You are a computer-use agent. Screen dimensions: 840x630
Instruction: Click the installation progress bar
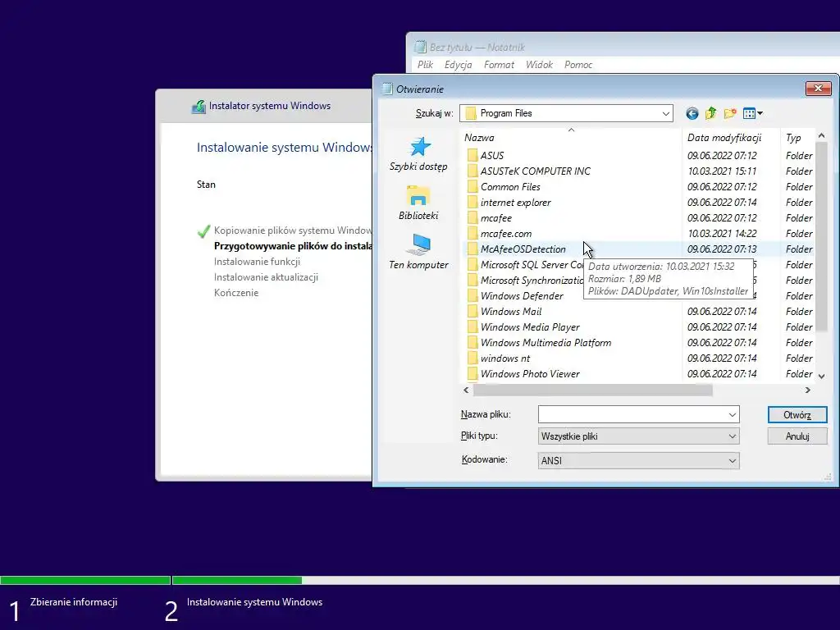420,580
